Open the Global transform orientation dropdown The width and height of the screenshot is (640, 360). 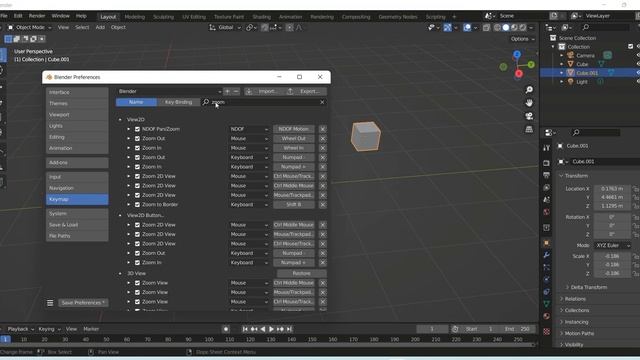(225, 28)
